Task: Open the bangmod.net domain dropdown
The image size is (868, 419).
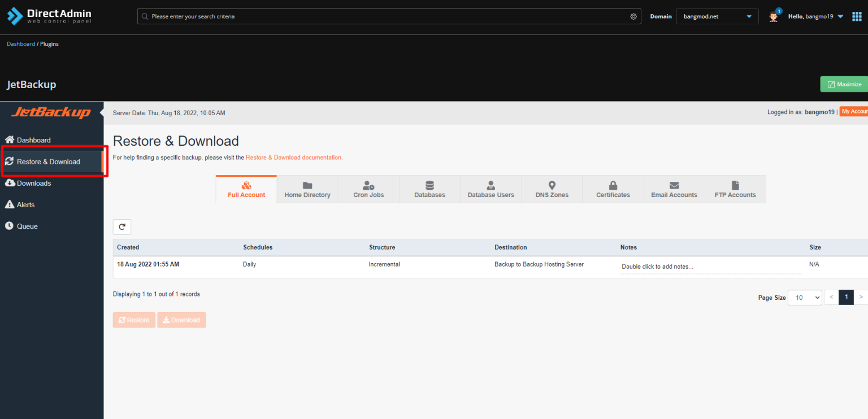Action: coord(717,16)
